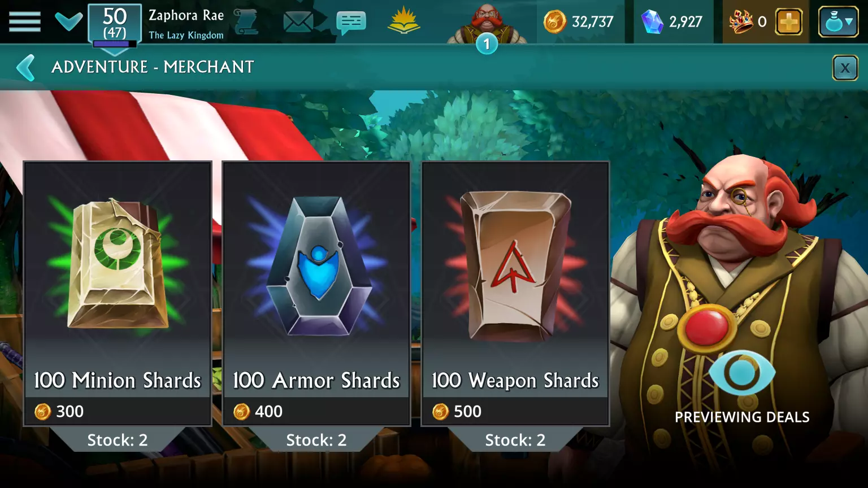Viewport: 868px width, 488px height.
Task: Open the potion flask dropdown
Action: (x=839, y=22)
